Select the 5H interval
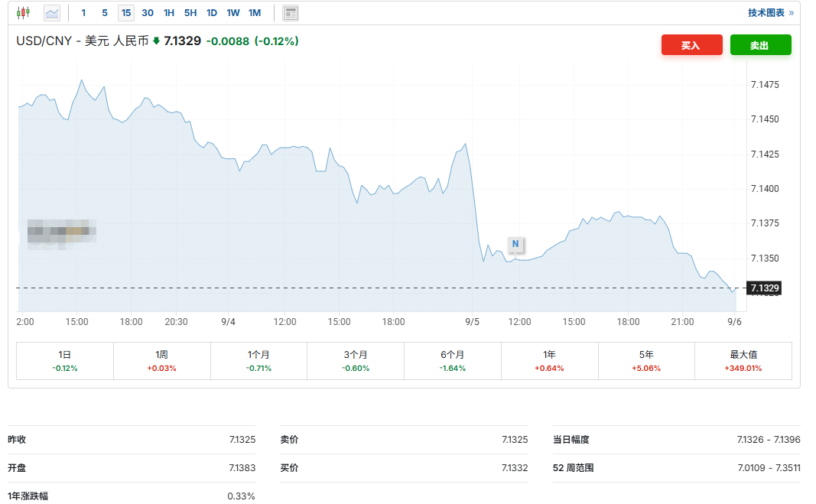The height and width of the screenshot is (504, 816). coord(190,13)
